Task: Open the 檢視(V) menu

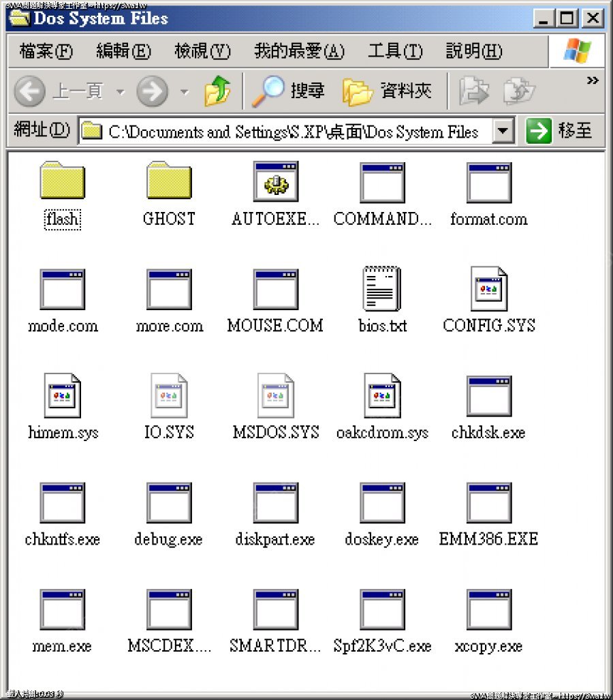Action: pyautogui.click(x=202, y=51)
